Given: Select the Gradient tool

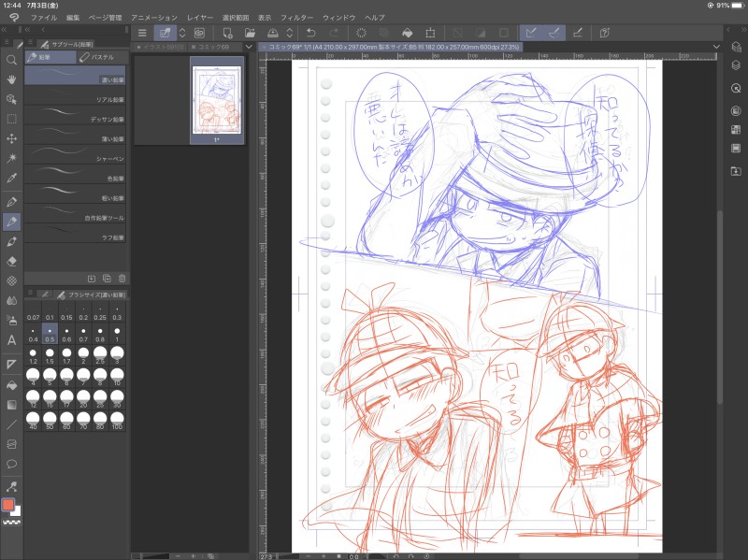Looking at the screenshot, I should click(x=11, y=405).
